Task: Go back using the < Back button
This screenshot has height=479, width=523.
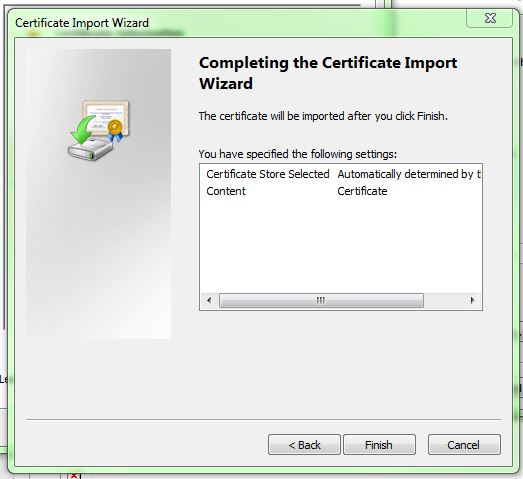Action: [x=304, y=445]
